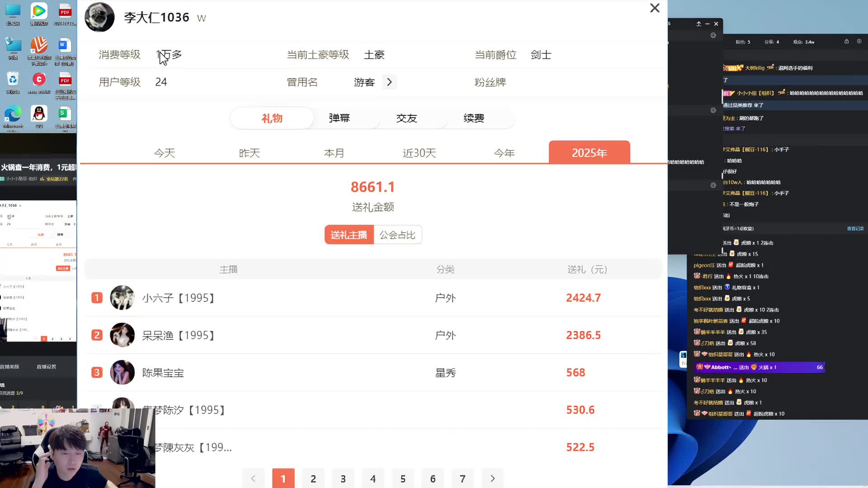The height and width of the screenshot is (488, 868).
Task: Click the upload arrow in the danmaku window
Action: pyautogui.click(x=699, y=23)
